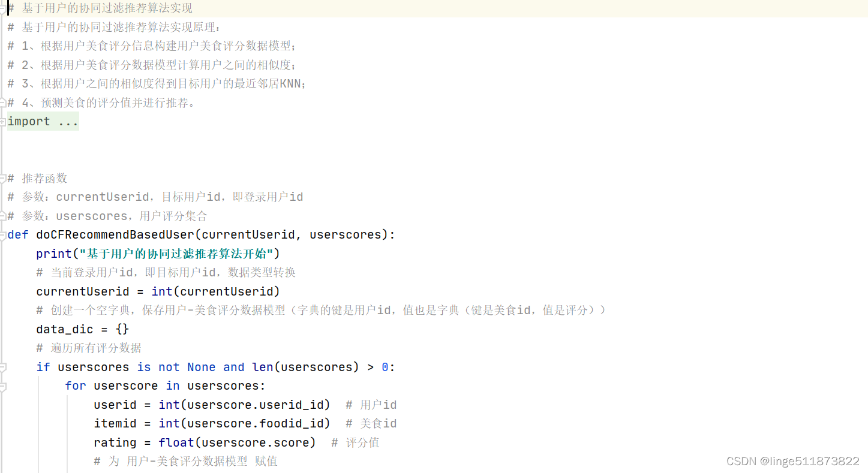This screenshot has width=868, height=473.
Task: Click the function name doCFRecommendBasedUser
Action: pos(115,234)
